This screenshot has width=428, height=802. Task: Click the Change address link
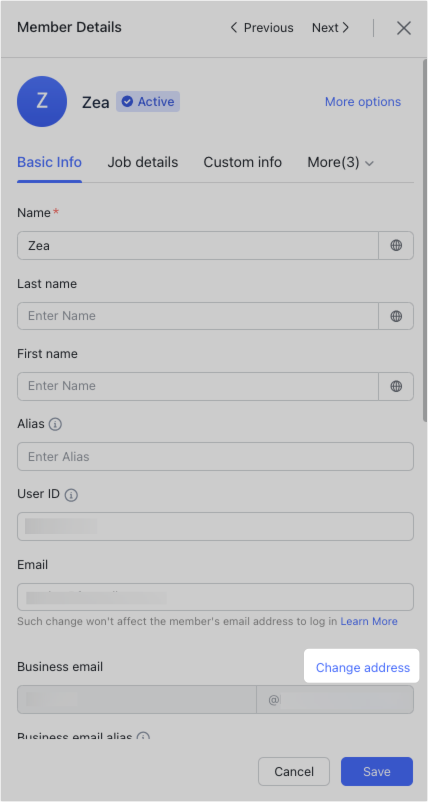pyautogui.click(x=363, y=667)
